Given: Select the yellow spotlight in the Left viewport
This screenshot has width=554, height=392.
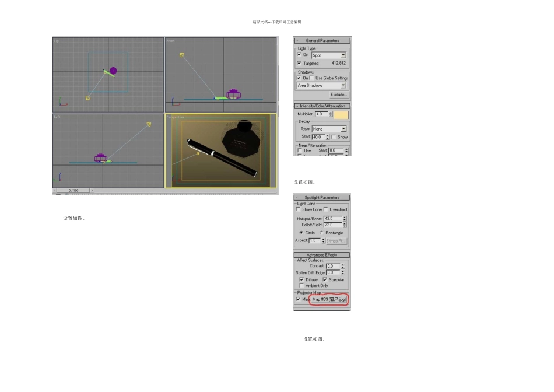Looking at the screenshot, I should tap(149, 124).
